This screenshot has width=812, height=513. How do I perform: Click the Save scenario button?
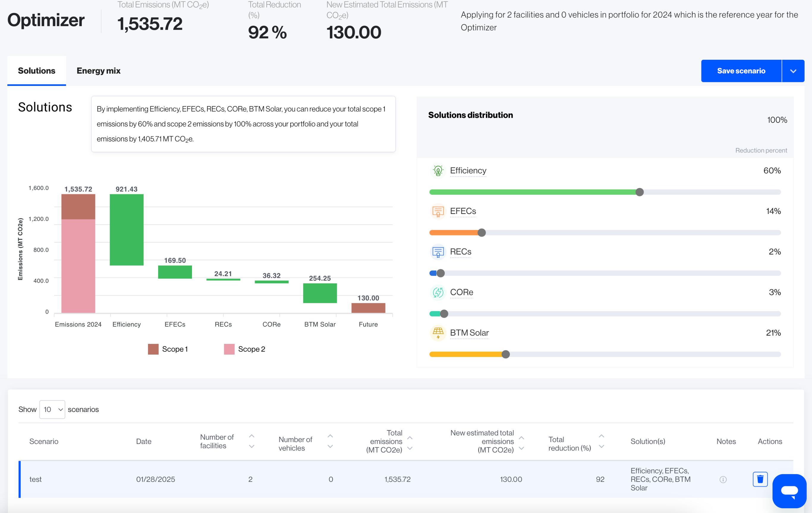click(x=741, y=71)
